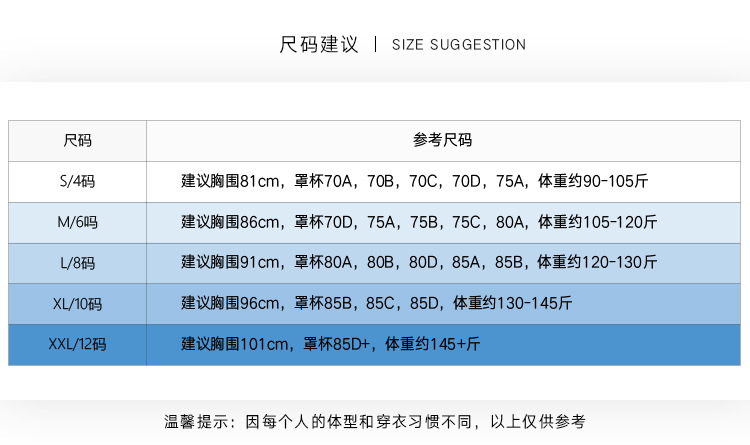Click the XXL/12码 size cell
This screenshot has width=750, height=445.
[x=77, y=344]
